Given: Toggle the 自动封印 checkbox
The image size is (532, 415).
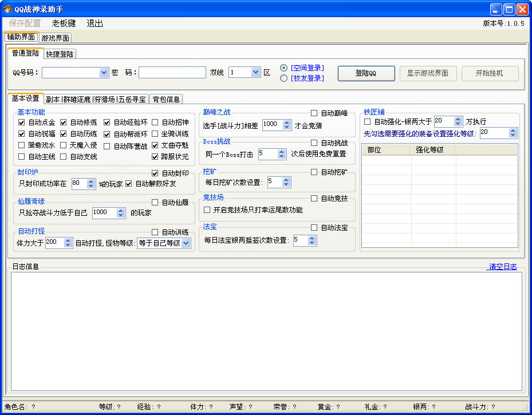Looking at the screenshot, I should (x=155, y=173).
